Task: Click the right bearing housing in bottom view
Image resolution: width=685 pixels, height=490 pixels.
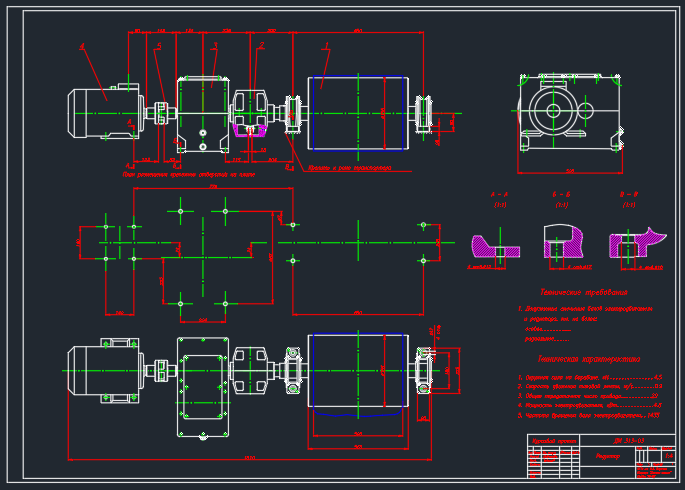Action: click(x=423, y=371)
